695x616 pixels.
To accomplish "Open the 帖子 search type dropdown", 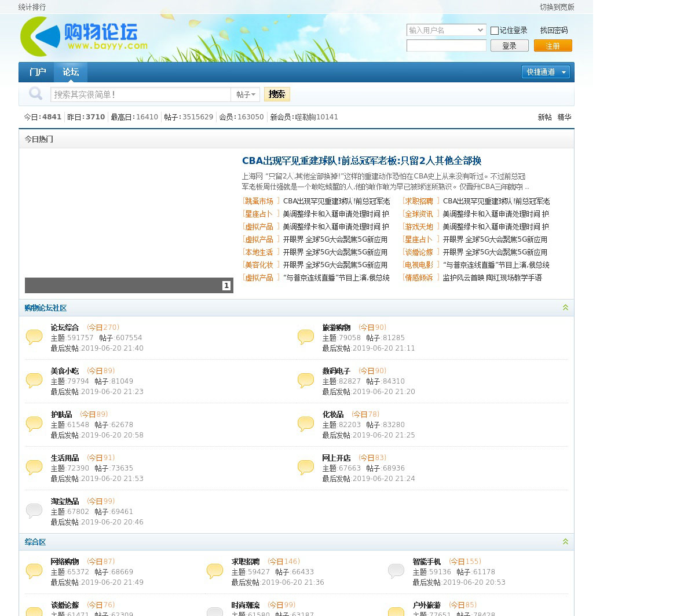I will click(246, 94).
